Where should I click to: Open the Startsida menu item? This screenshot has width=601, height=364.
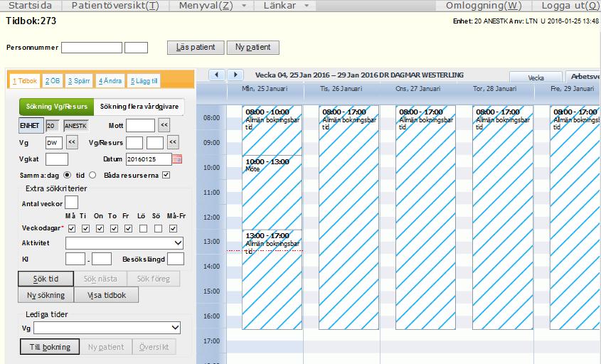pyautogui.click(x=30, y=6)
